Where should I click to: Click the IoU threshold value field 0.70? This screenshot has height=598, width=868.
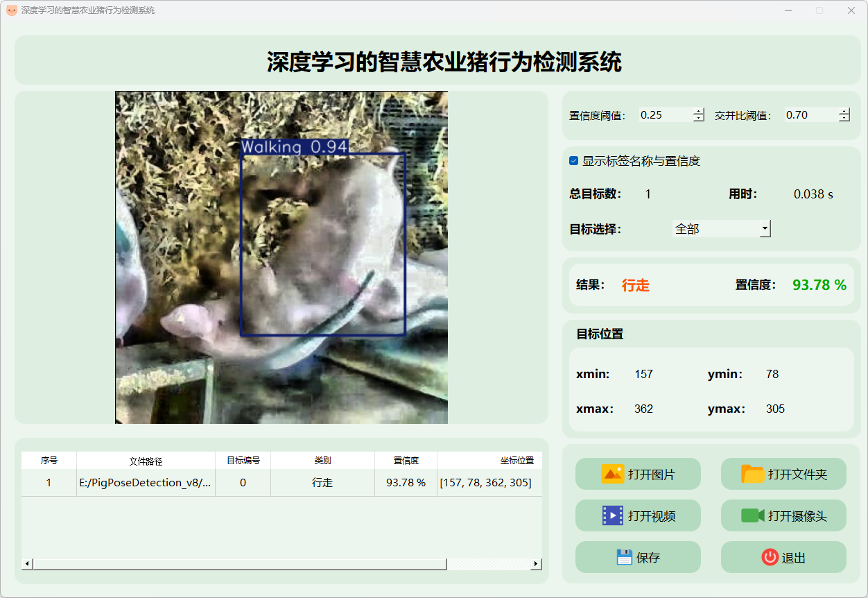point(810,115)
